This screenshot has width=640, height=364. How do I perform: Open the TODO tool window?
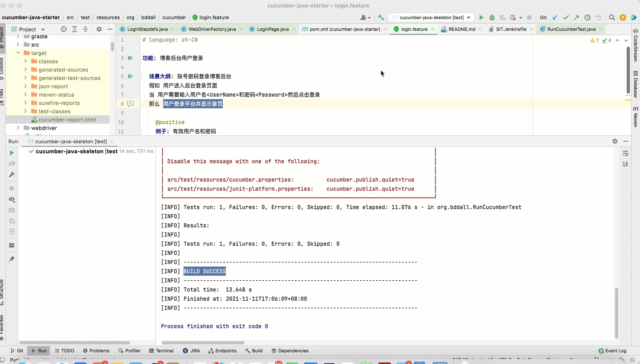point(65,351)
